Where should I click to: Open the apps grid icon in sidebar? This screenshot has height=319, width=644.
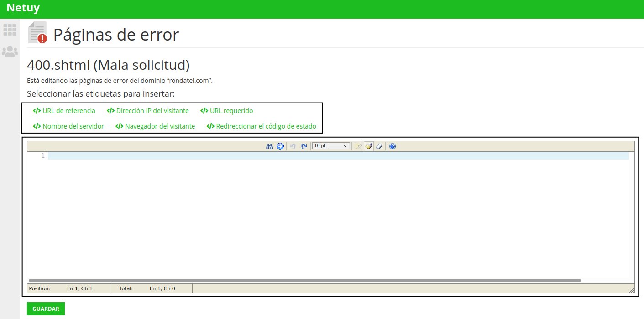pos(10,30)
